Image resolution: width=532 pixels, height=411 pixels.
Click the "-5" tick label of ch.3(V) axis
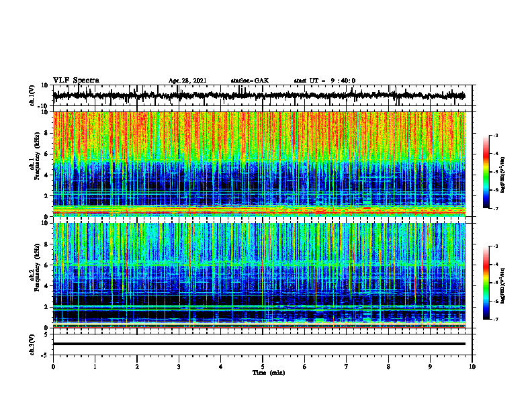45,355
